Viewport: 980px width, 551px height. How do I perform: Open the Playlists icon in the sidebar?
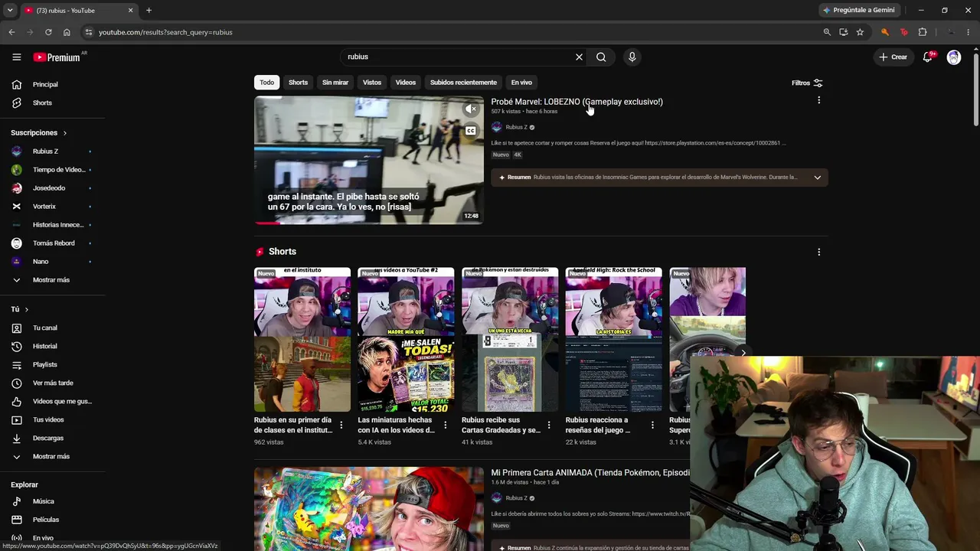coord(17,364)
